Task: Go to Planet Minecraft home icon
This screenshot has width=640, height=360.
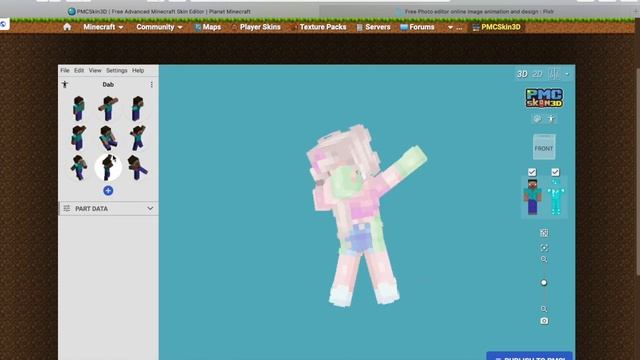Action: [x=67, y=27]
